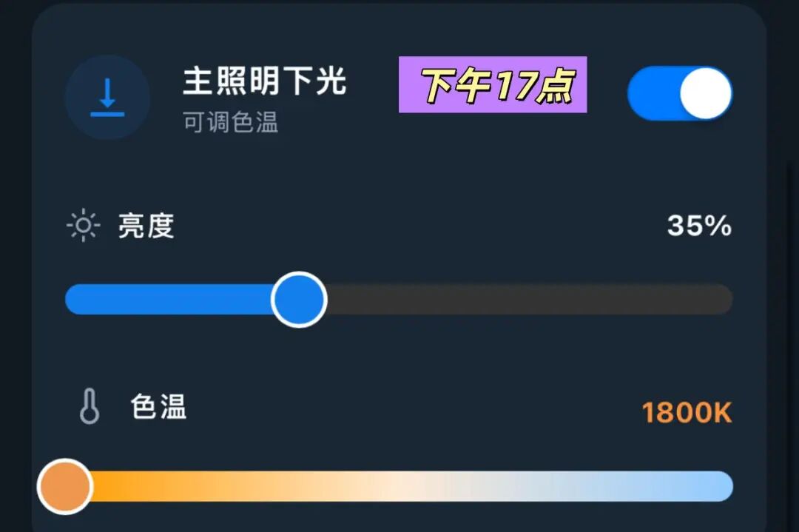The image size is (799, 532).
Task: Click the color temperature thermometer icon
Action: (x=90, y=406)
